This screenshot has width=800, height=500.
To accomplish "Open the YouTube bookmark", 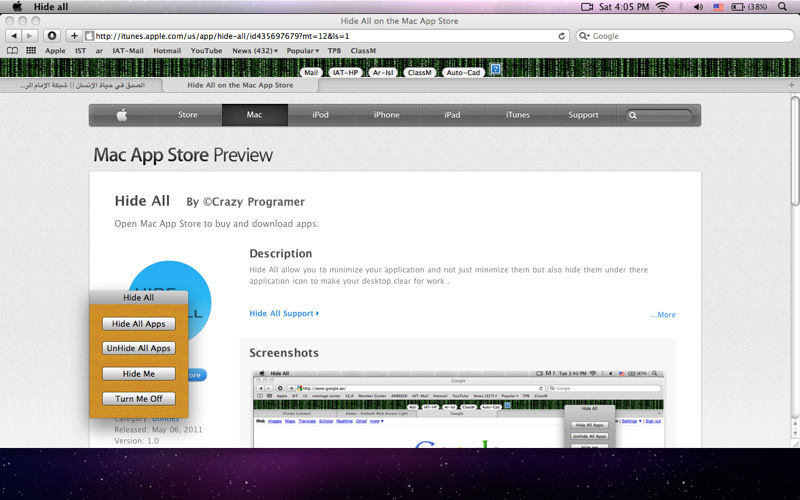I will pos(206,51).
